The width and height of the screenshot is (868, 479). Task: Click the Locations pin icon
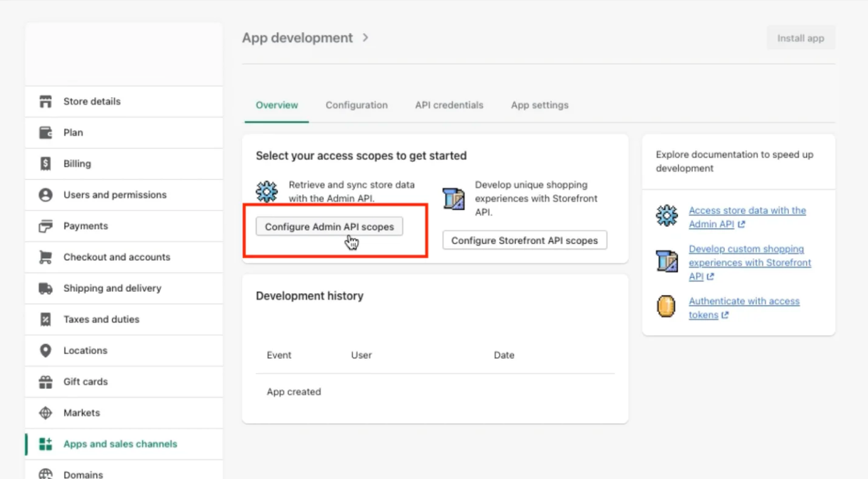pos(46,350)
